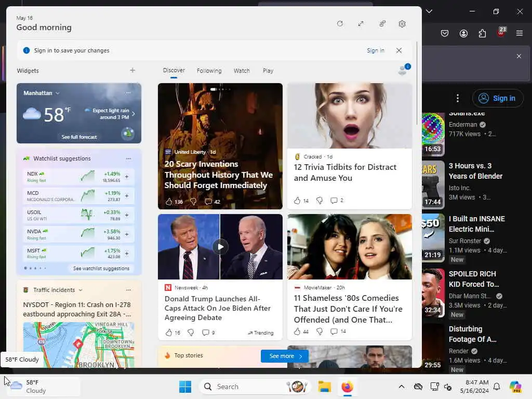Viewport: 532px width, 399px height.
Task: Add MSFT to watchlist
Action: pyautogui.click(x=127, y=254)
